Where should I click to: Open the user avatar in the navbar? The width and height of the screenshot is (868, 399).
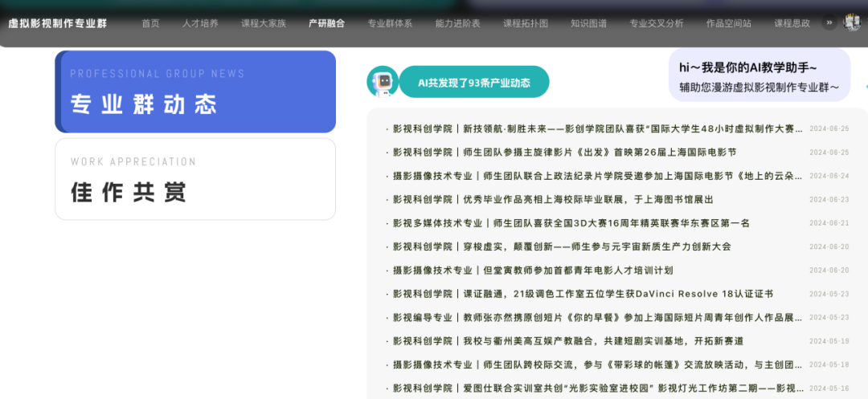pyautogui.click(x=851, y=22)
